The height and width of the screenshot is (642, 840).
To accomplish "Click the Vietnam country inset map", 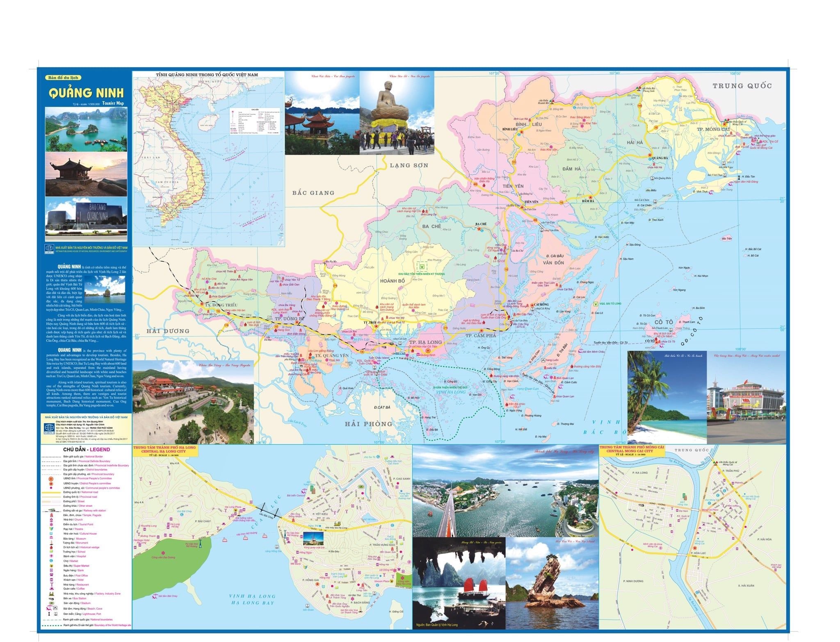I will (x=208, y=158).
